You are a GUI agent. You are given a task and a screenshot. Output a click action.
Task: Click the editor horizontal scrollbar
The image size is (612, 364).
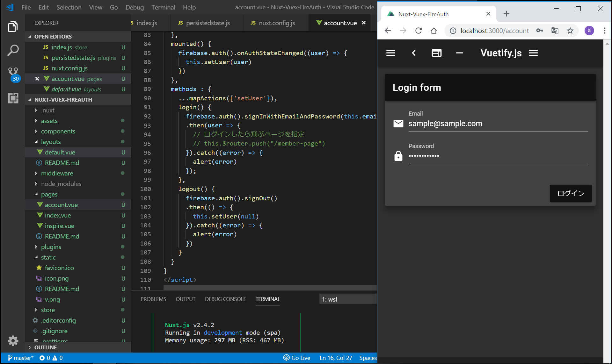(270, 288)
